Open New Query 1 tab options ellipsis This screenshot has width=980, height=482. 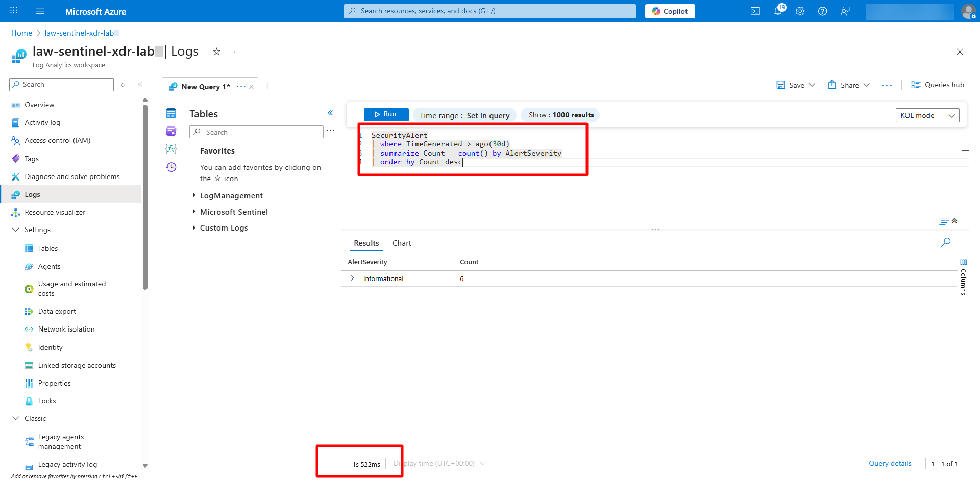click(241, 86)
